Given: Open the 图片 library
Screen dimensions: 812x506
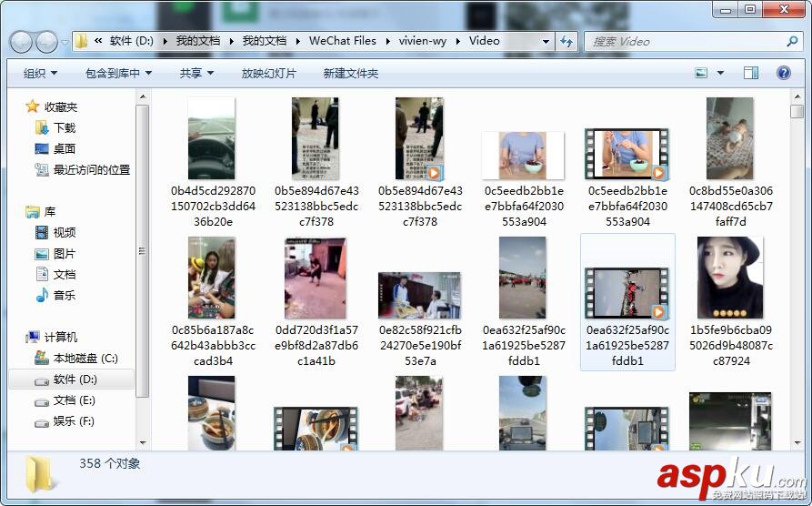Looking at the screenshot, I should coord(55,254).
